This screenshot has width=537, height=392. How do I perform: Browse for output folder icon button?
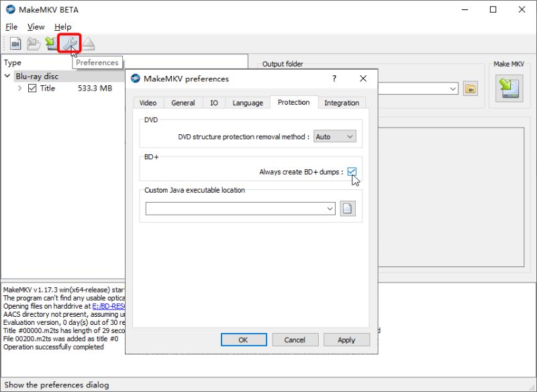coord(471,89)
